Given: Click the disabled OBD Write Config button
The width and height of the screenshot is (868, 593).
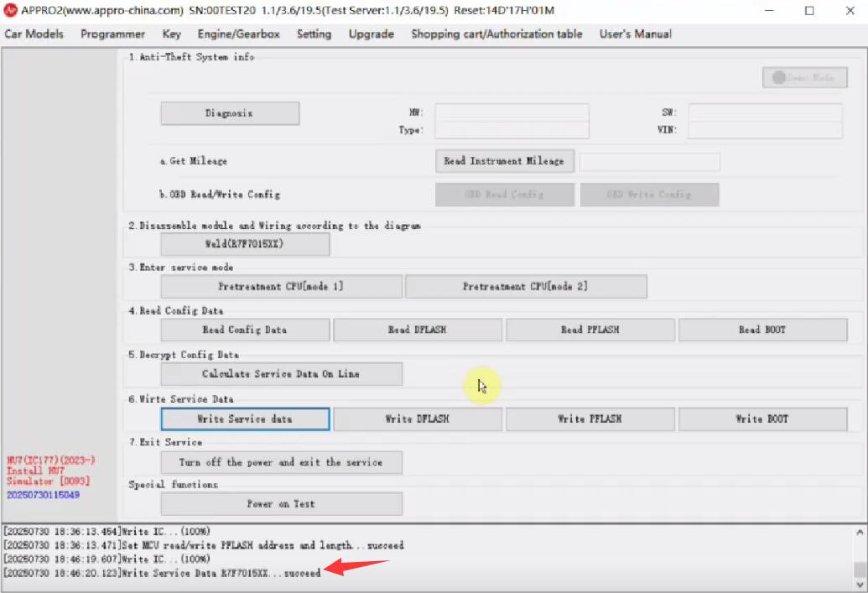Looking at the screenshot, I should (649, 195).
